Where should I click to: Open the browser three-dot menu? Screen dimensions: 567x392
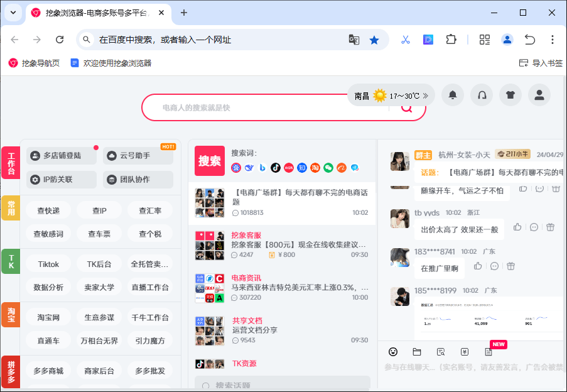(x=551, y=39)
